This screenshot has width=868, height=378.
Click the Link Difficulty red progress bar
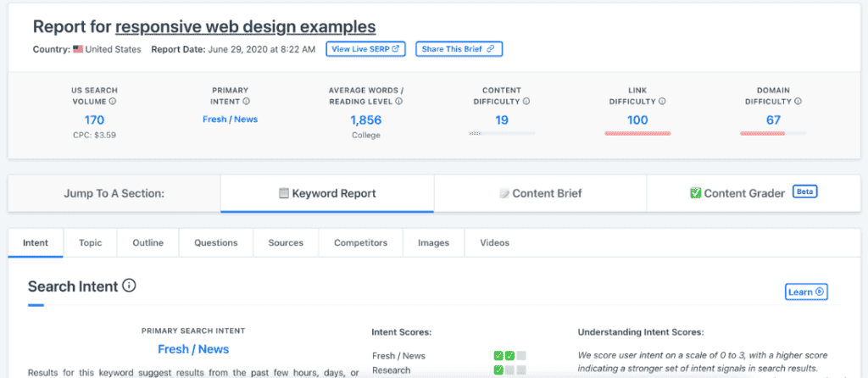tap(637, 133)
